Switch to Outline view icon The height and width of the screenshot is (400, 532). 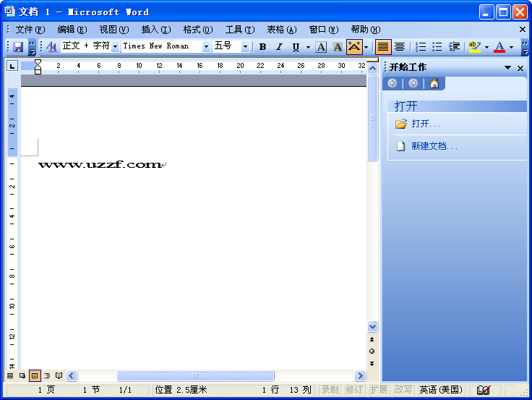[47, 375]
